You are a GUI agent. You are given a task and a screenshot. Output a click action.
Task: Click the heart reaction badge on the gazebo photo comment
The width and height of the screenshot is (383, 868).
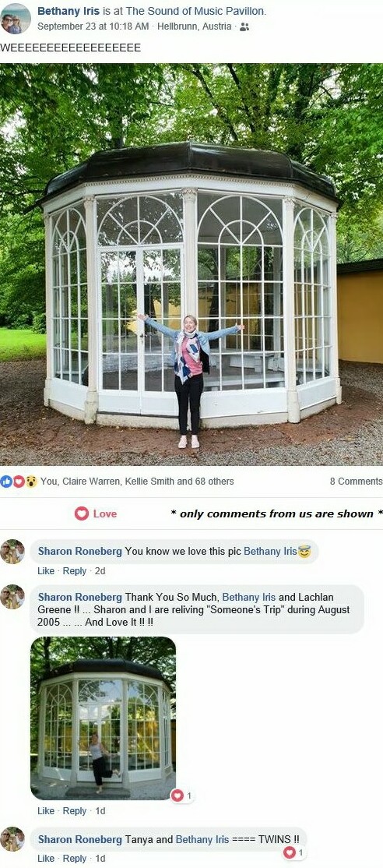pyautogui.click(x=182, y=796)
